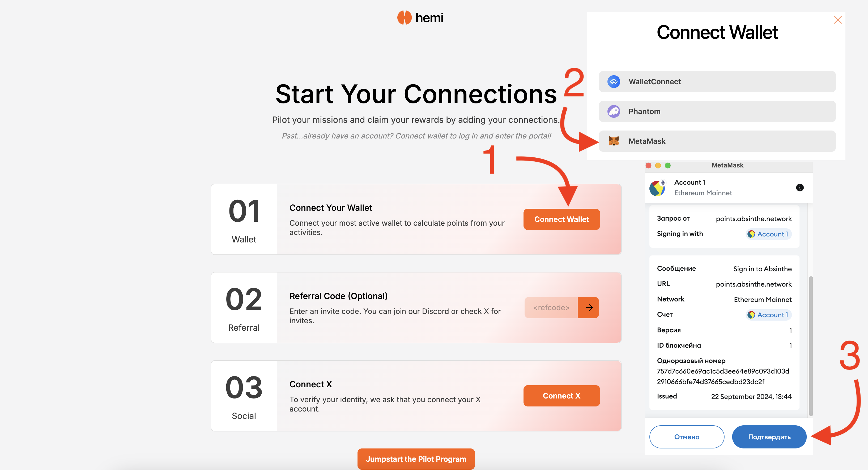This screenshot has height=470, width=868.
Task: Click Account 1 chip in Счет row
Action: click(x=768, y=314)
